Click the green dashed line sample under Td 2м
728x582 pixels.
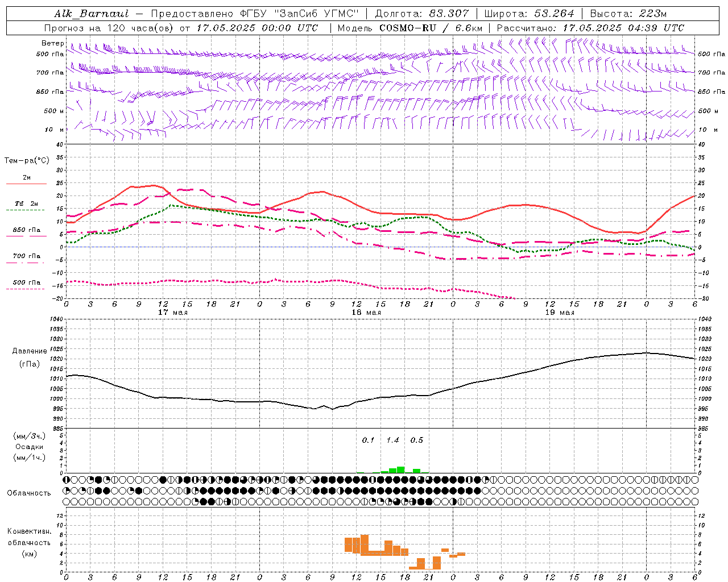click(25, 210)
